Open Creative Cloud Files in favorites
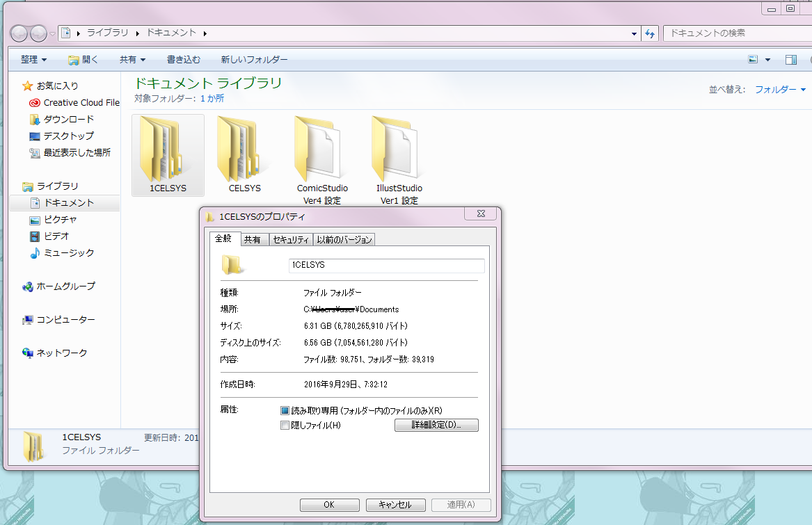 [x=74, y=102]
